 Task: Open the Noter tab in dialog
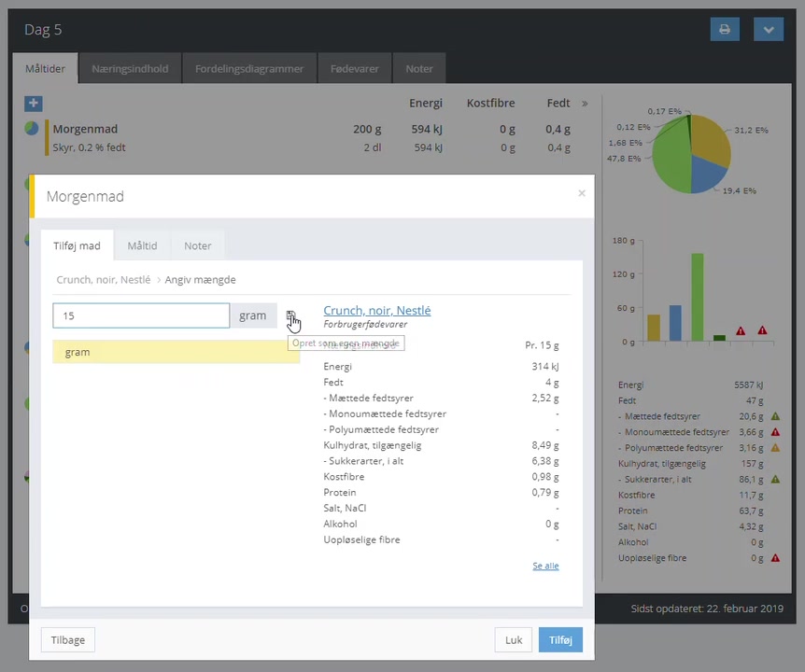pyautogui.click(x=197, y=245)
